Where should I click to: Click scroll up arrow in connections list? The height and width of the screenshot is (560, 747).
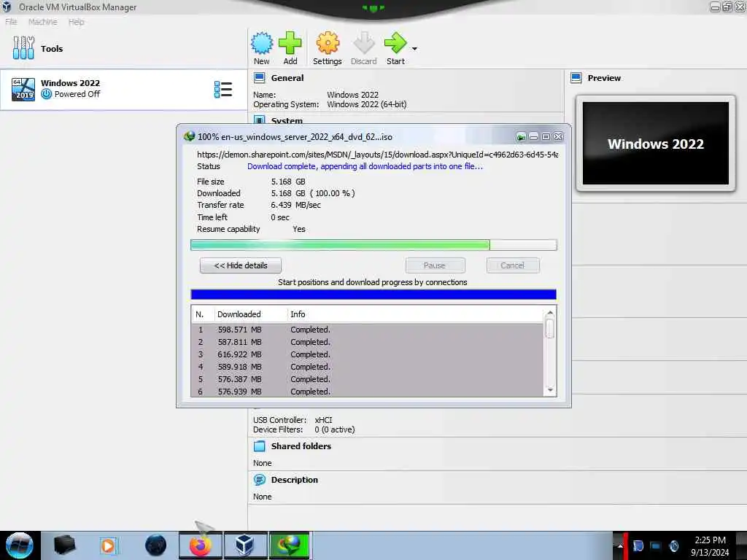tap(550, 314)
